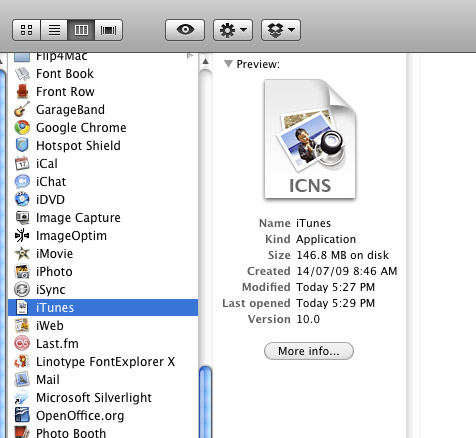This screenshot has width=476, height=438.
Task: Click the Front Row name
Action: (x=65, y=92)
